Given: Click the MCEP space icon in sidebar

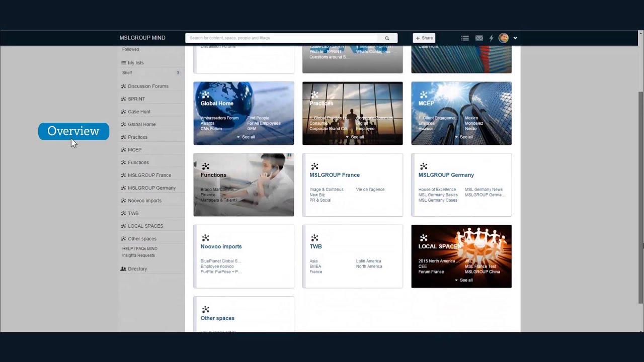Looking at the screenshot, I should (123, 150).
